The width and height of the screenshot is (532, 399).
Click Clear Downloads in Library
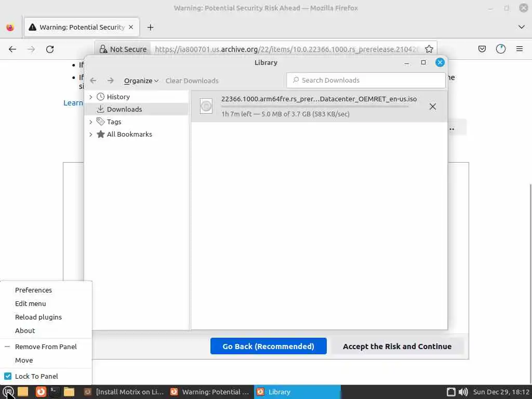192,81
